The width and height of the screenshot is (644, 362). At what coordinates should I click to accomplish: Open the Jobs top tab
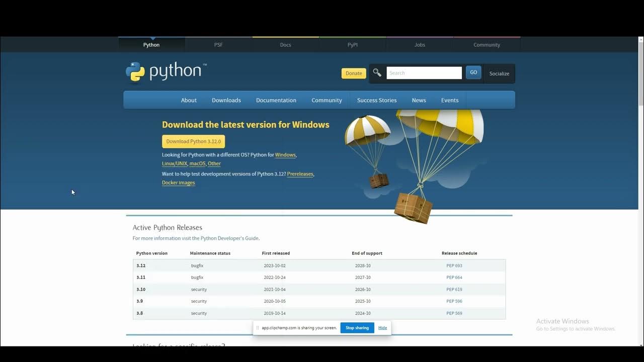click(x=420, y=45)
